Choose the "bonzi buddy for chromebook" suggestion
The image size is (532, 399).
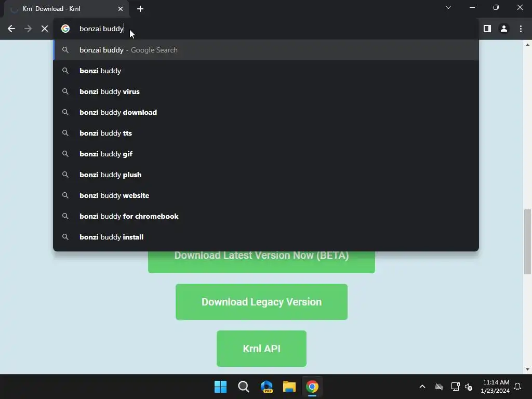point(266,216)
